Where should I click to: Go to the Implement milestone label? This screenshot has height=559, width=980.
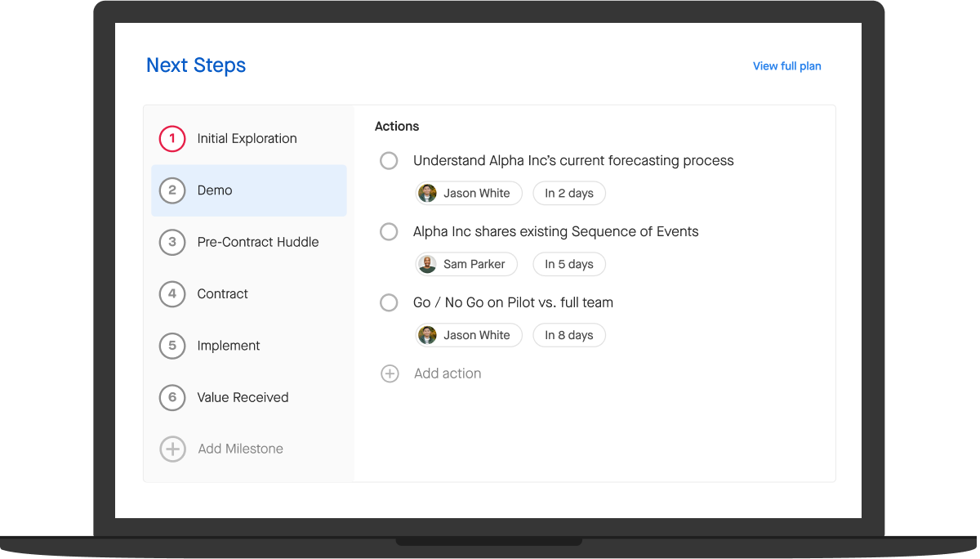(229, 346)
